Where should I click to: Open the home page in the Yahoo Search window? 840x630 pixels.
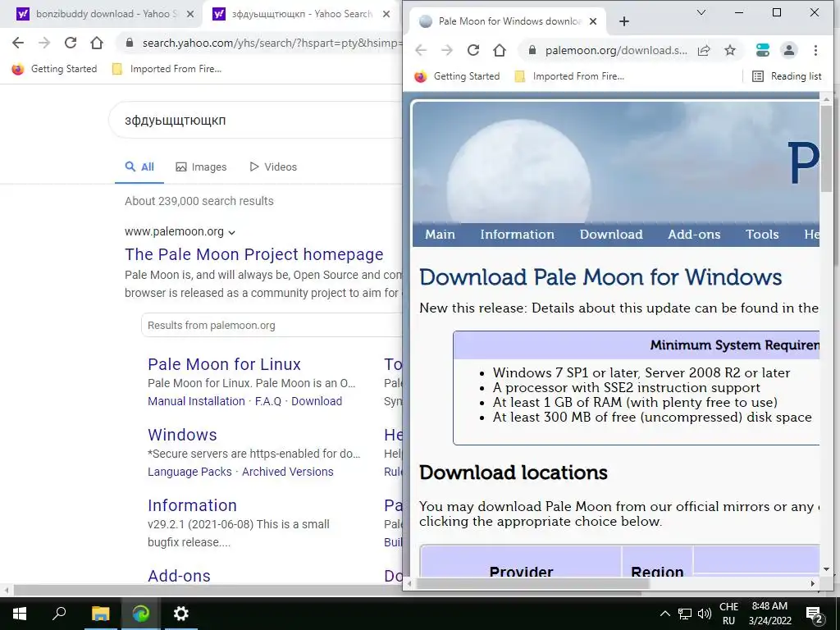pyautogui.click(x=97, y=43)
